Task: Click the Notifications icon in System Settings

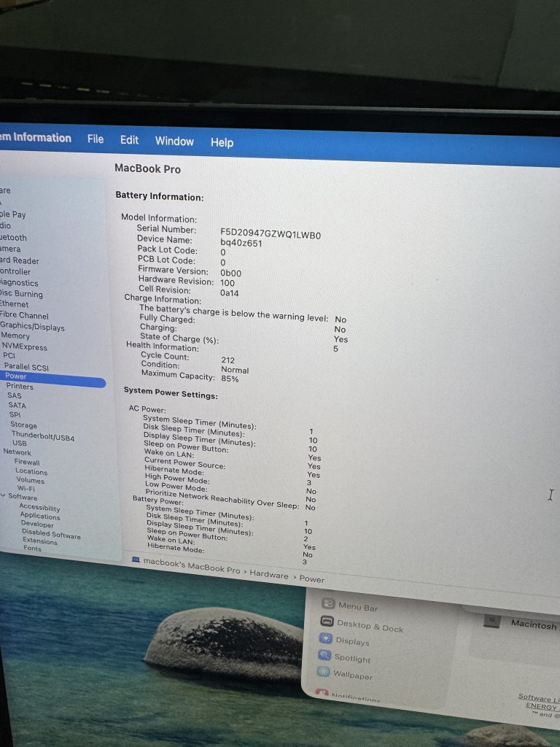Action: click(322, 692)
